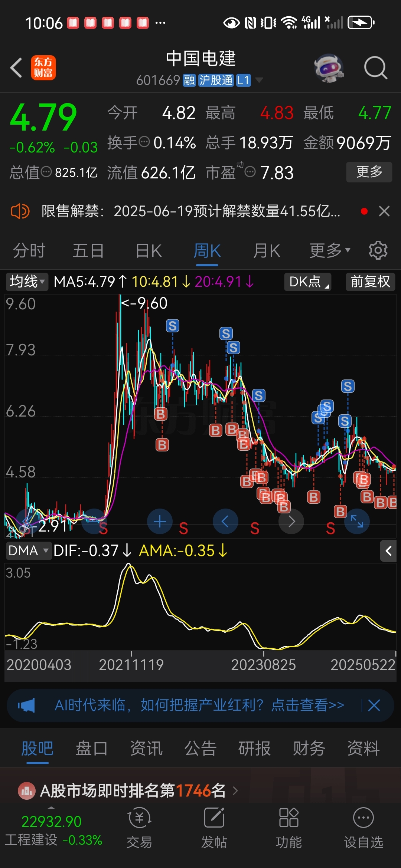Switch to 日K chart tab
The image size is (401, 868).
point(149,251)
